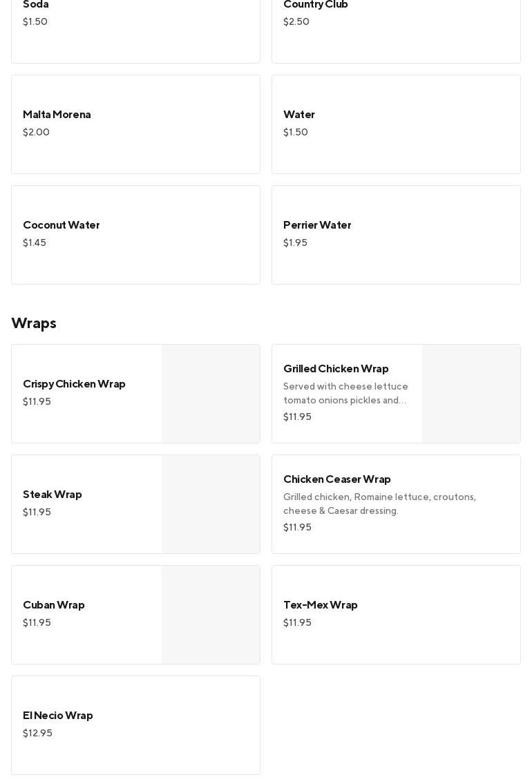Select the Tex-Mex Wrap card
532x784 pixels.
pos(395,615)
